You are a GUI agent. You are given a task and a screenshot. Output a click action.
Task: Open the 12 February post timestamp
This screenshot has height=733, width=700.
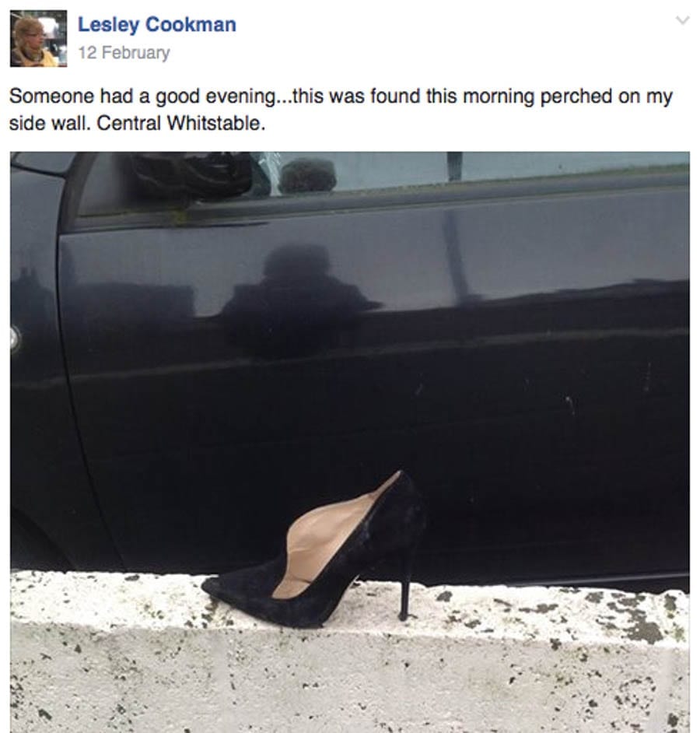click(x=124, y=52)
